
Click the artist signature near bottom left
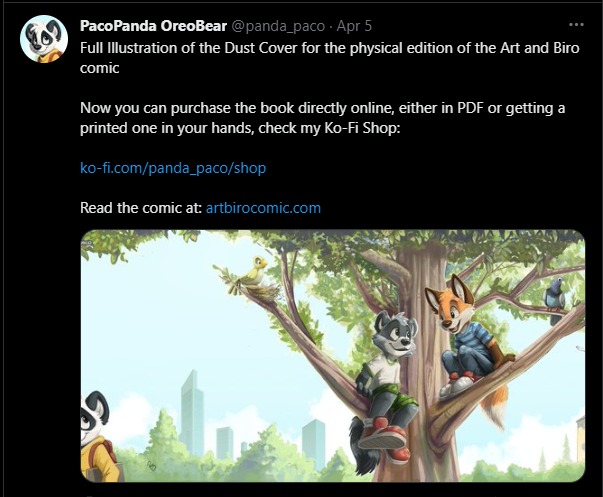pyautogui.click(x=152, y=466)
